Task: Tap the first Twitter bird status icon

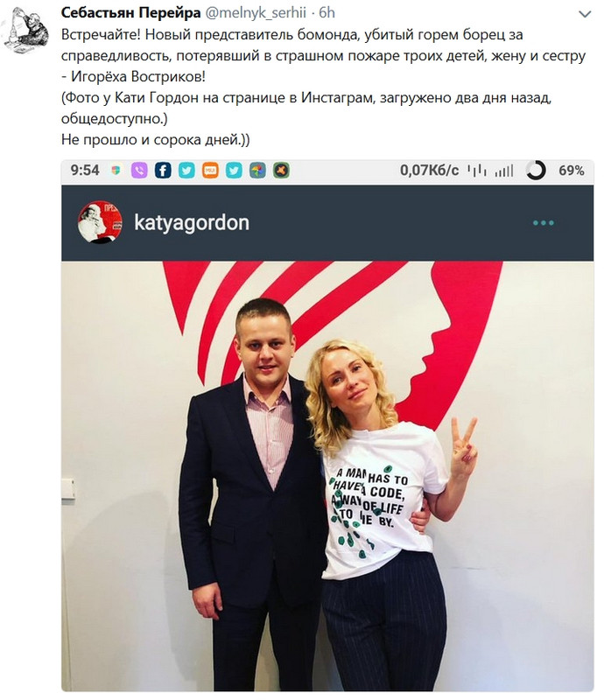Action: tap(186, 170)
